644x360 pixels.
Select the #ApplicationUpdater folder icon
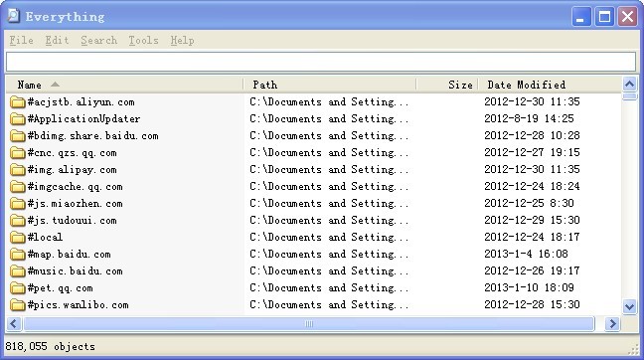[x=17, y=118]
